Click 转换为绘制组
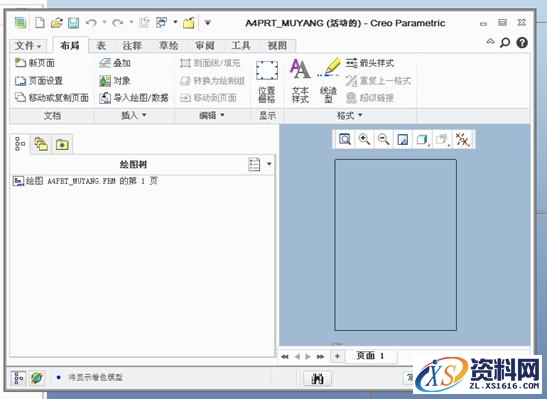The image size is (547, 399). (x=212, y=81)
